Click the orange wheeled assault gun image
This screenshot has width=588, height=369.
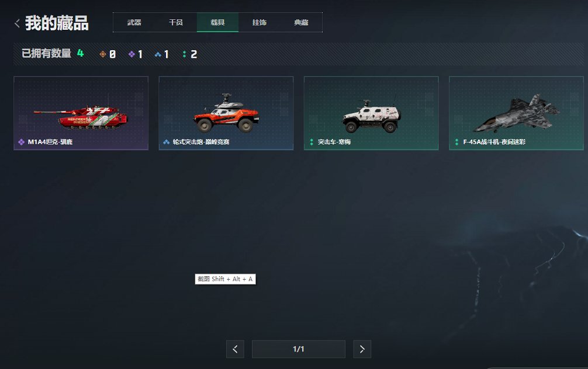[226, 113]
